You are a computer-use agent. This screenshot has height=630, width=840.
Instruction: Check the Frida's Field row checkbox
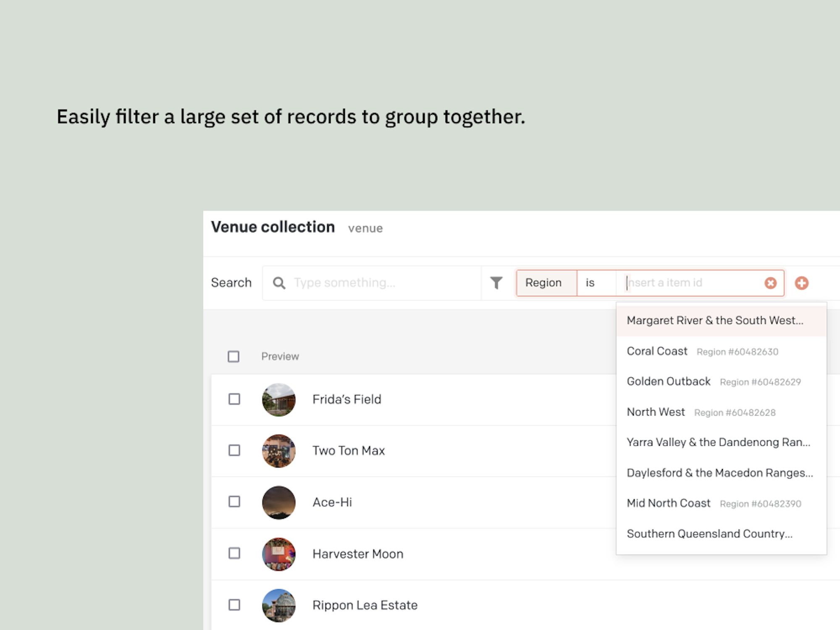point(234,399)
